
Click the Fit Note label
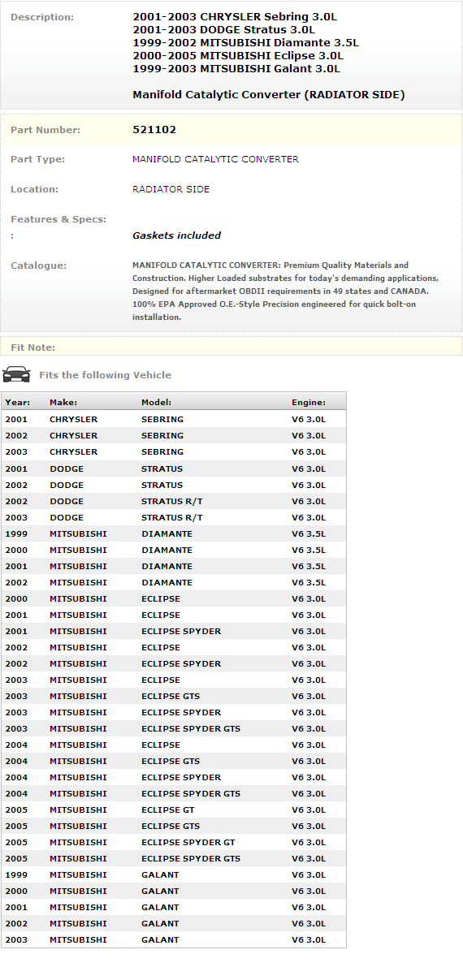point(32,348)
